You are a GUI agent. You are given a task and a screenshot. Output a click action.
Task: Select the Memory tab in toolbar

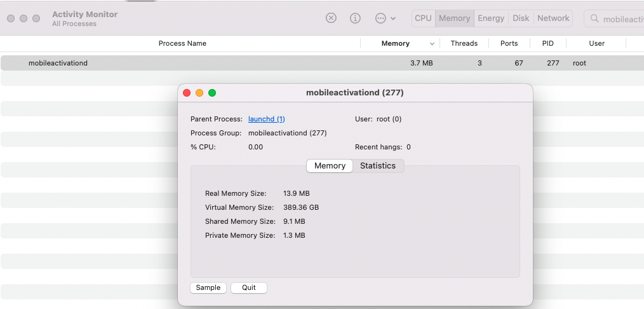pyautogui.click(x=454, y=18)
